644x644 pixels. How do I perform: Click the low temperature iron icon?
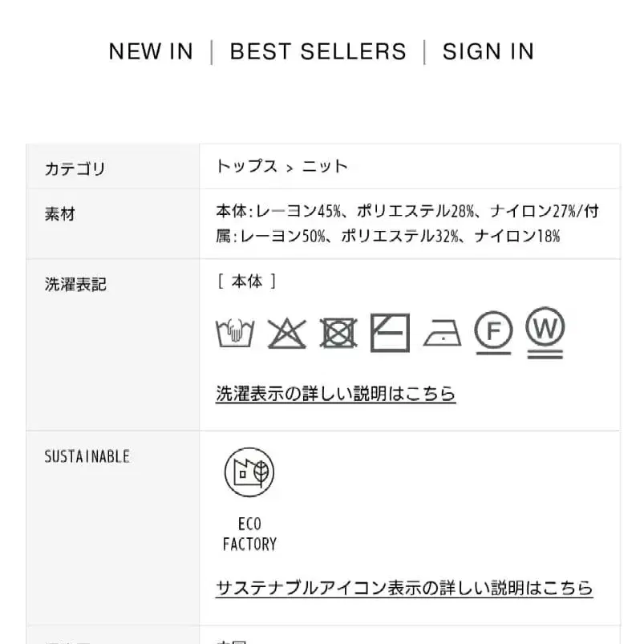pyautogui.click(x=442, y=334)
